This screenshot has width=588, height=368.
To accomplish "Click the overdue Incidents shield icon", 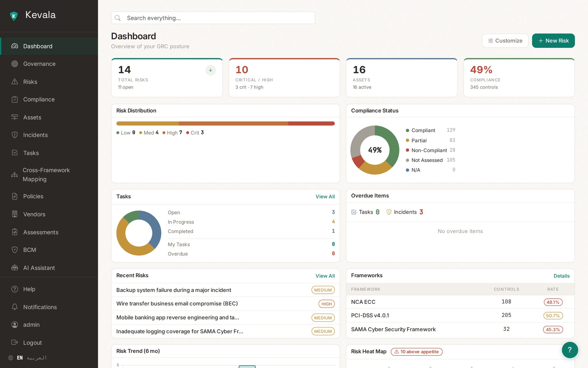I will coord(389,212).
